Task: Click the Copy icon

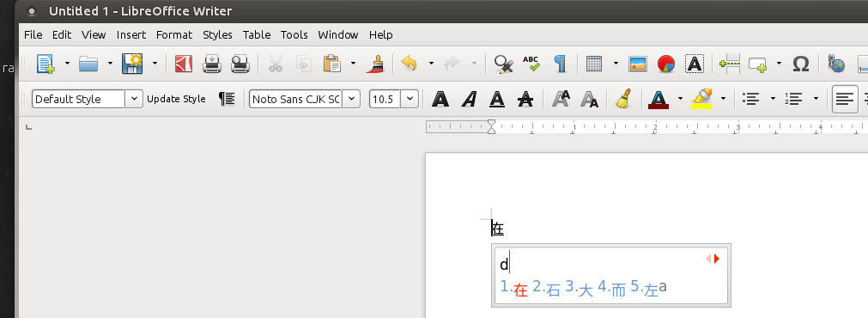Action: 304,64
